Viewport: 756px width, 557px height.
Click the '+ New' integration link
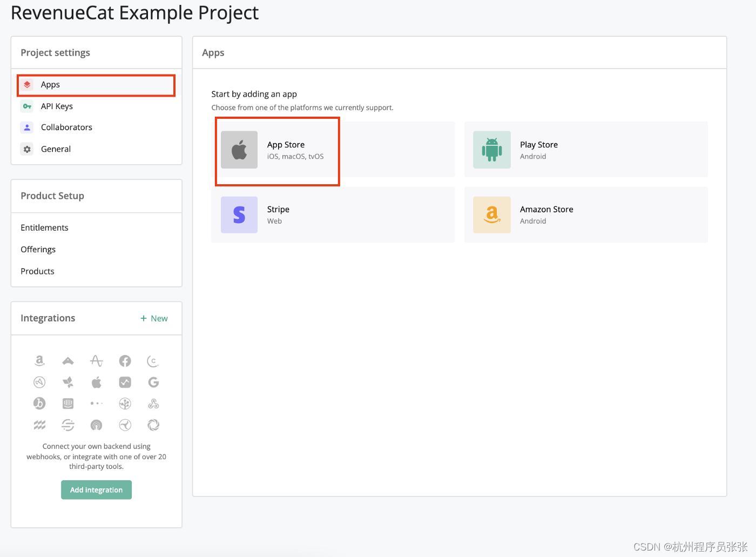coord(154,319)
